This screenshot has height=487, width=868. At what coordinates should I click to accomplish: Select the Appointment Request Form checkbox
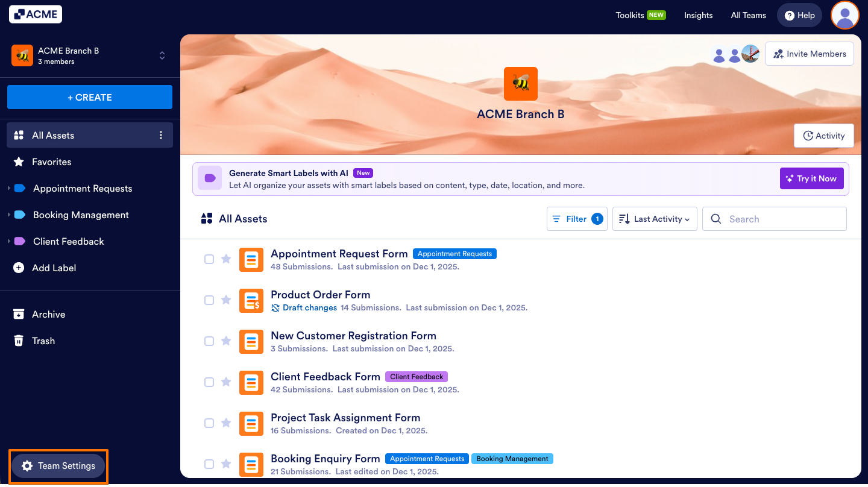[x=209, y=259]
